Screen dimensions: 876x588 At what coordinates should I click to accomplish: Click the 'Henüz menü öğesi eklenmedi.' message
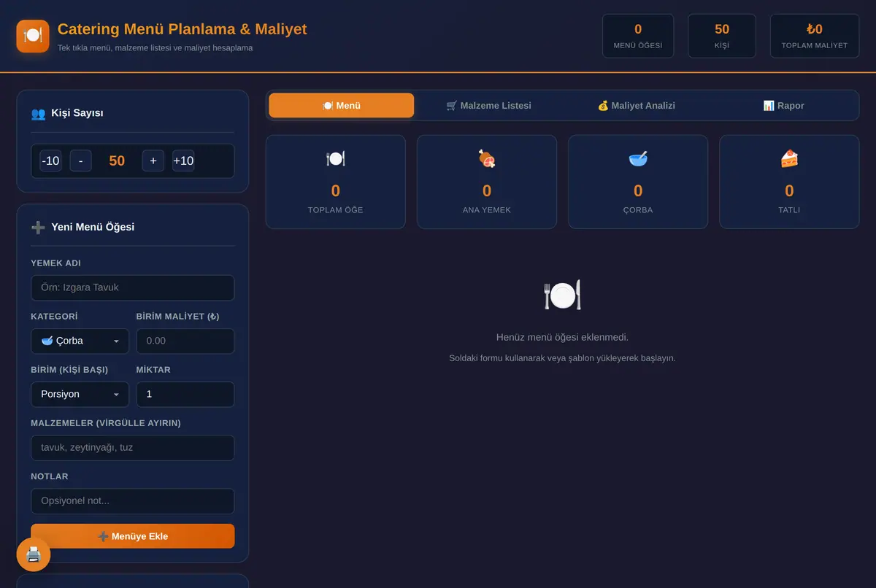pyautogui.click(x=562, y=337)
